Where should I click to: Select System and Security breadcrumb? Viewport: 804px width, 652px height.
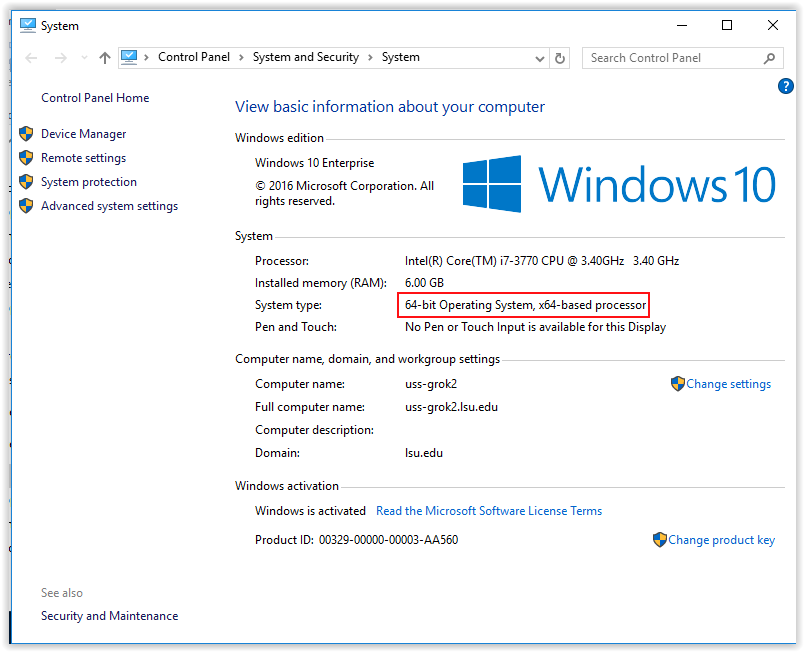coord(306,57)
